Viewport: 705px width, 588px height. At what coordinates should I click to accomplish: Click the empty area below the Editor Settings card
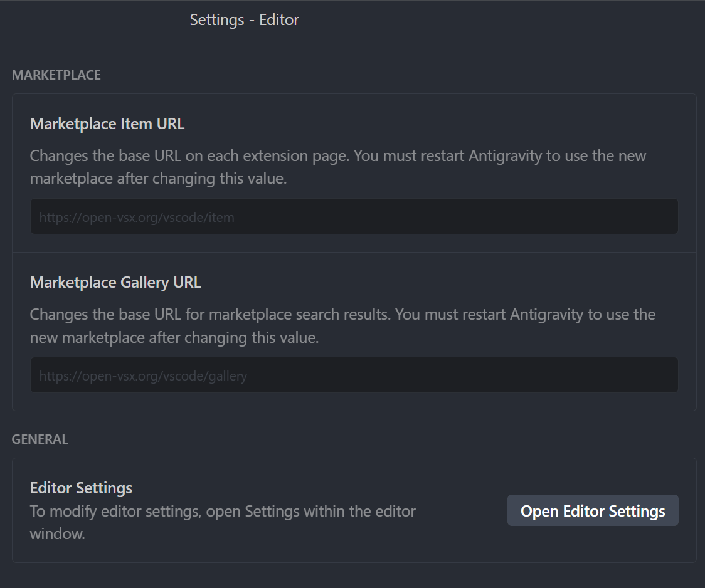[352, 574]
